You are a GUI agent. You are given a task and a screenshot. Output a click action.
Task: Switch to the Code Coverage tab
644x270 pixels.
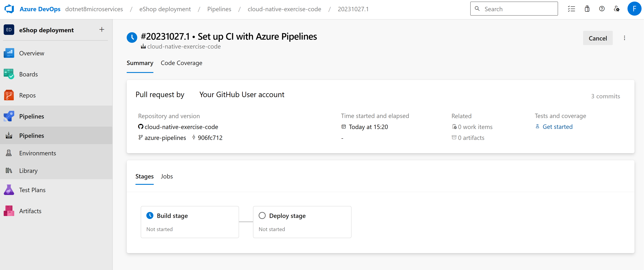coord(181,63)
